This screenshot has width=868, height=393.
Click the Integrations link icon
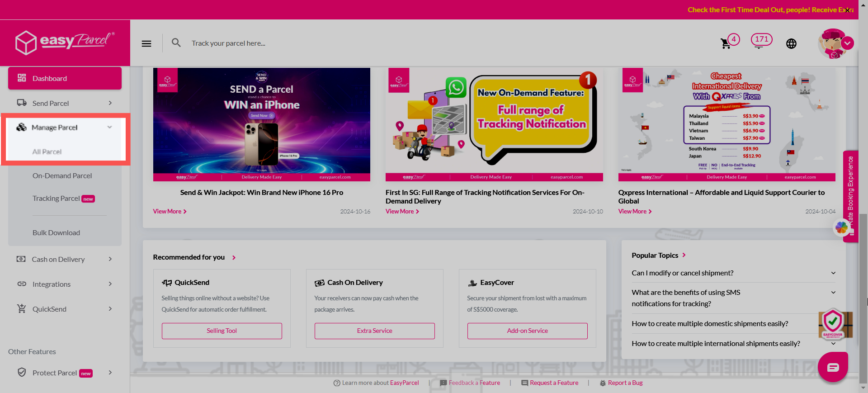point(22,284)
